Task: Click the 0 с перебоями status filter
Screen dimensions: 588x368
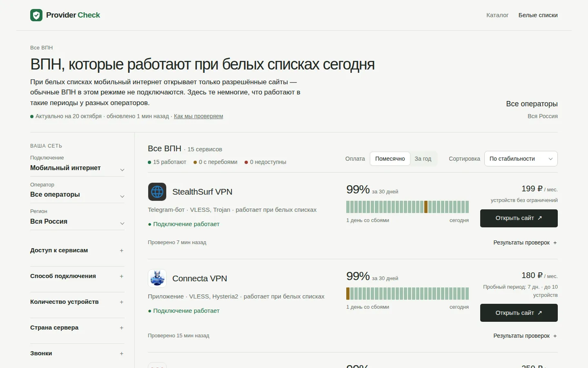Action: pos(215,162)
